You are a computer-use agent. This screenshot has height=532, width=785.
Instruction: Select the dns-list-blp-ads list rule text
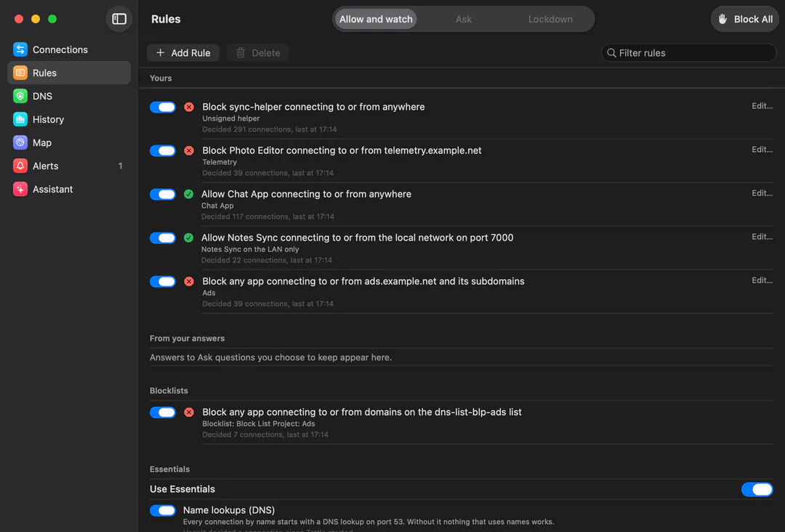point(362,412)
